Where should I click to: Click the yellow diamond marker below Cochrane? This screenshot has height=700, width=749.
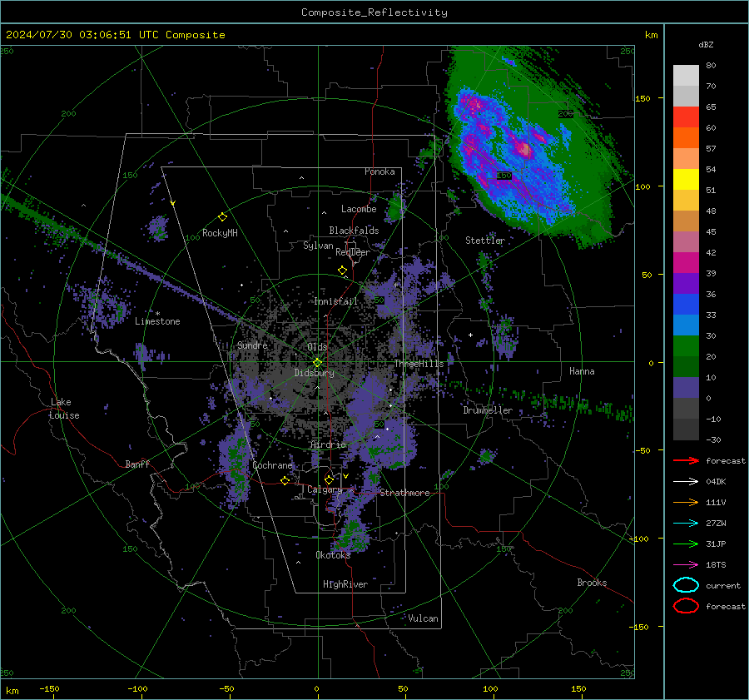tap(285, 480)
